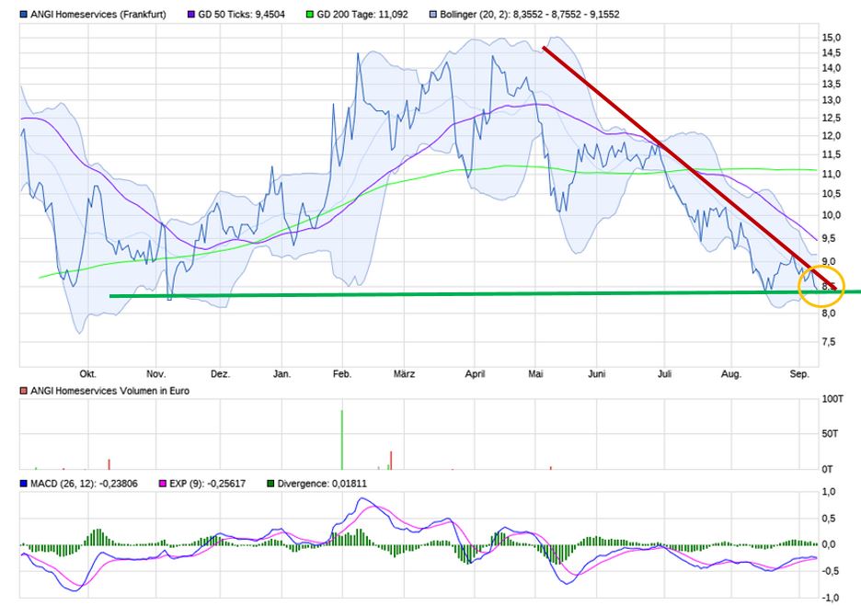Screen dimensions: 861x616
Task: Click the magenta EXP (9) legend marker
Action: tap(165, 483)
